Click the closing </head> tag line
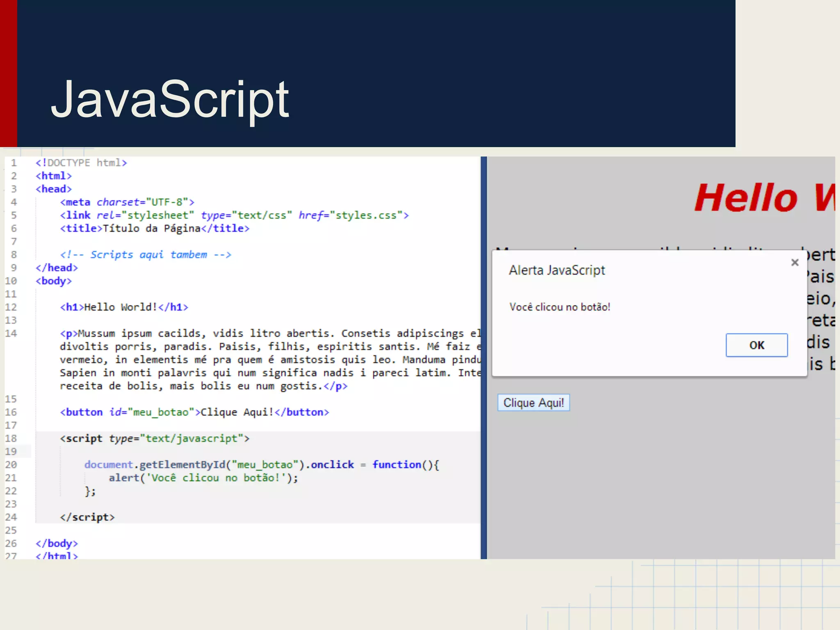The height and width of the screenshot is (630, 840). [x=57, y=268]
